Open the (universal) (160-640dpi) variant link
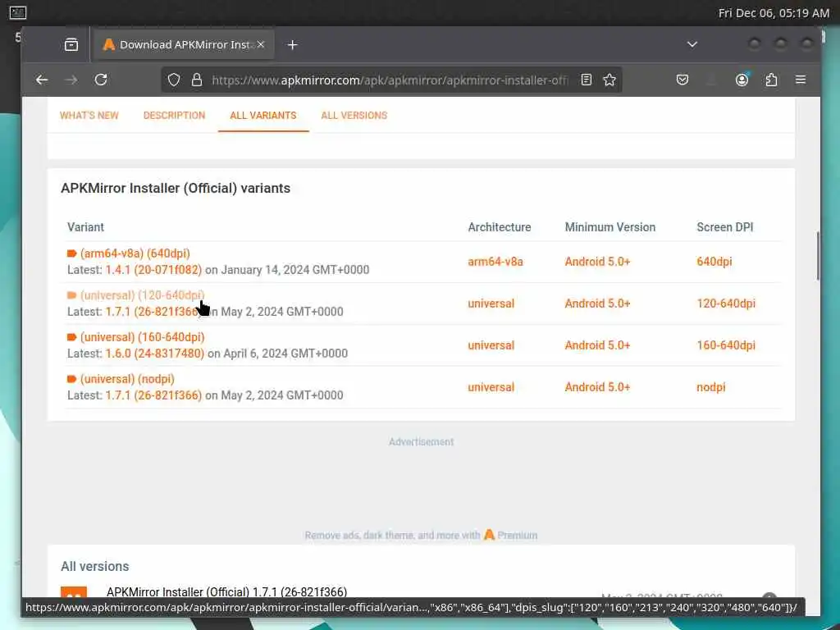 [143, 337]
